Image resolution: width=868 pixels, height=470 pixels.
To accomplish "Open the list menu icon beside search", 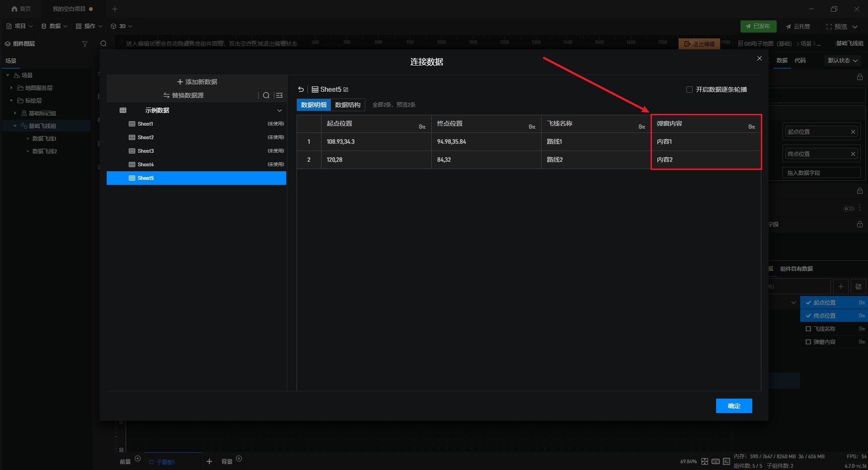I will 279,95.
